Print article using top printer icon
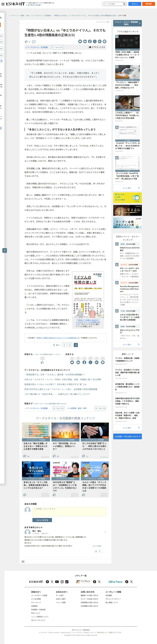This screenshot has width=157, height=644. 85,41
